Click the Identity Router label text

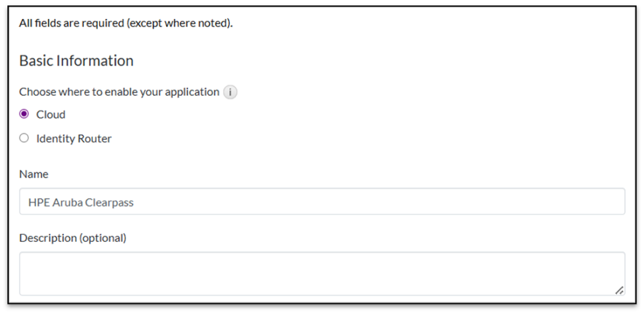click(x=74, y=138)
